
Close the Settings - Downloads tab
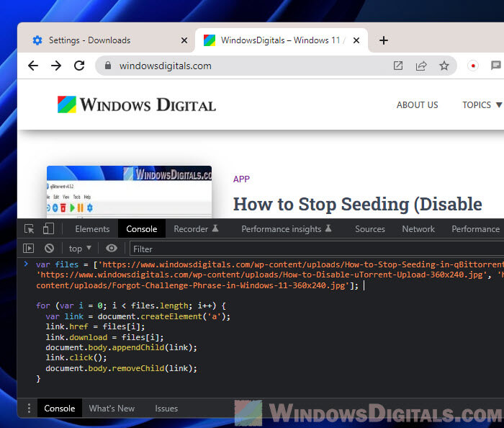184,40
